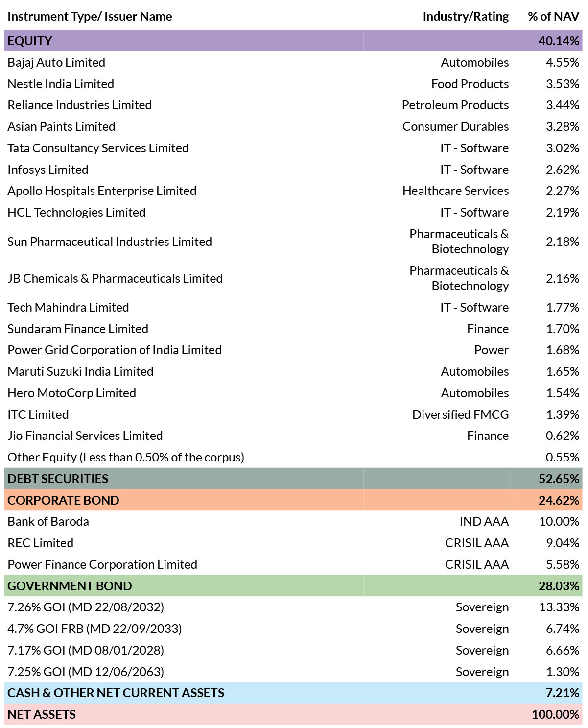Click the CORPORATE BOND section header
The width and height of the screenshot is (588, 728).
click(x=293, y=500)
